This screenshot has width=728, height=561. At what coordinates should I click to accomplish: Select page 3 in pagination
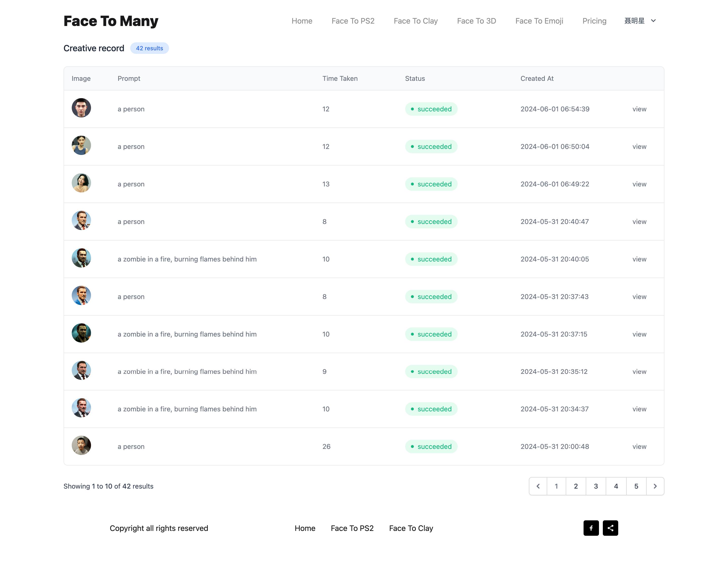click(596, 486)
